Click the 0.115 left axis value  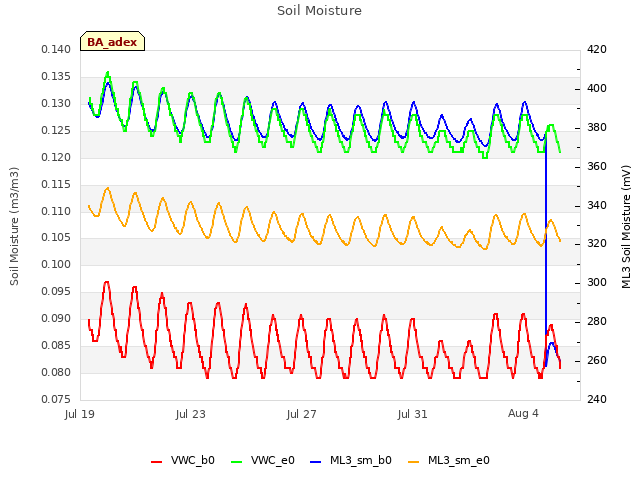[x=56, y=184]
